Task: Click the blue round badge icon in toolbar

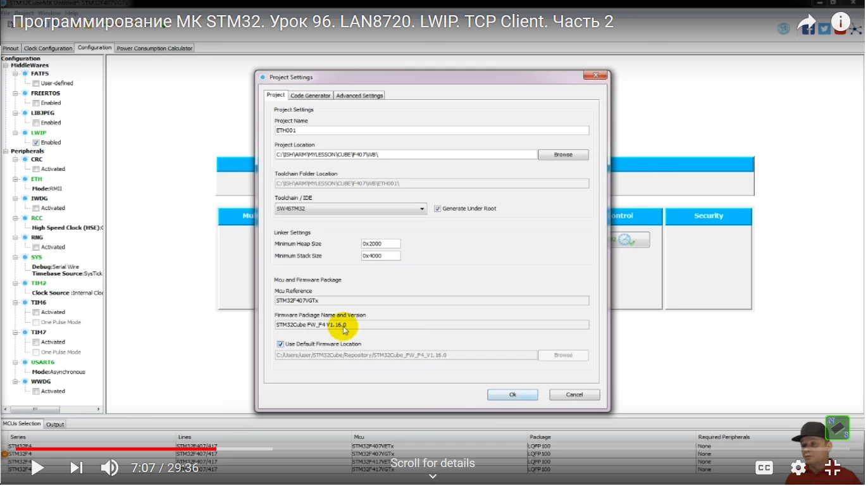Action: point(784,28)
